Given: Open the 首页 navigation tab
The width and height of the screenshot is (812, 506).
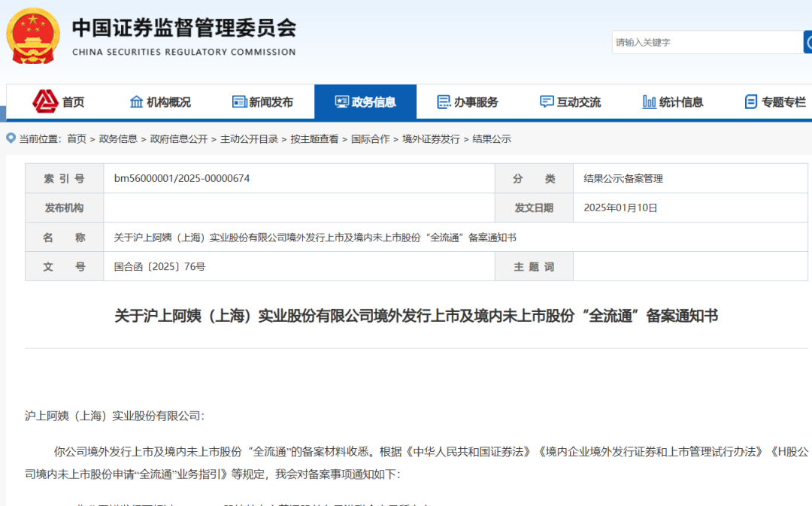Looking at the screenshot, I should pyautogui.click(x=58, y=102).
